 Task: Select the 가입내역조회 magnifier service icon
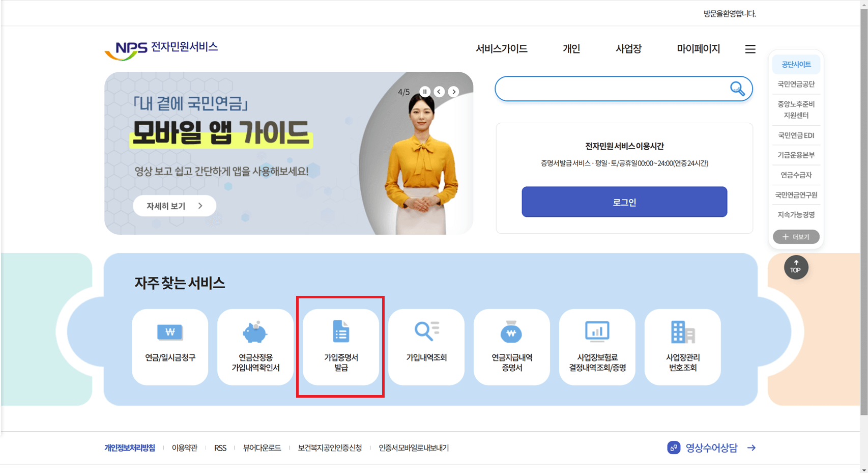pyautogui.click(x=426, y=332)
